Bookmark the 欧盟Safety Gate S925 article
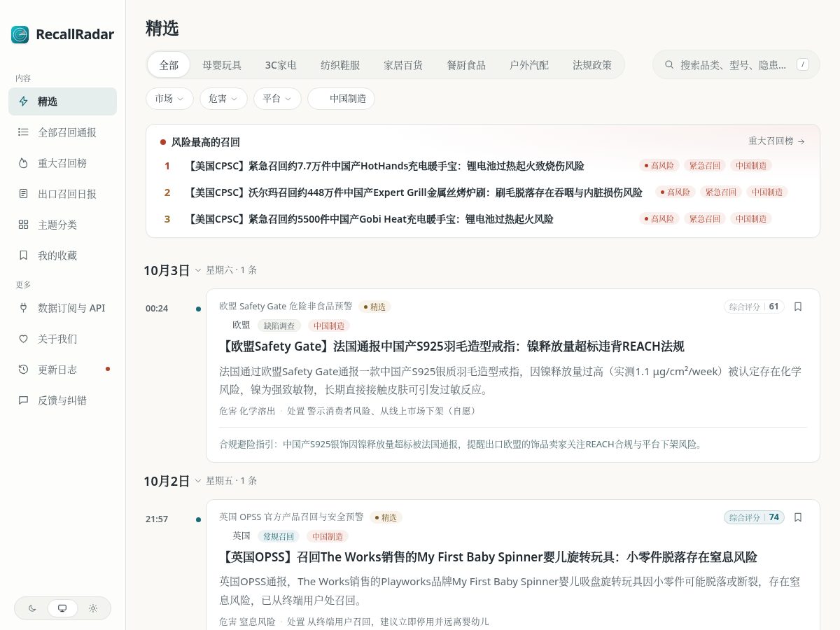Image resolution: width=840 pixels, height=630 pixels. click(x=798, y=307)
